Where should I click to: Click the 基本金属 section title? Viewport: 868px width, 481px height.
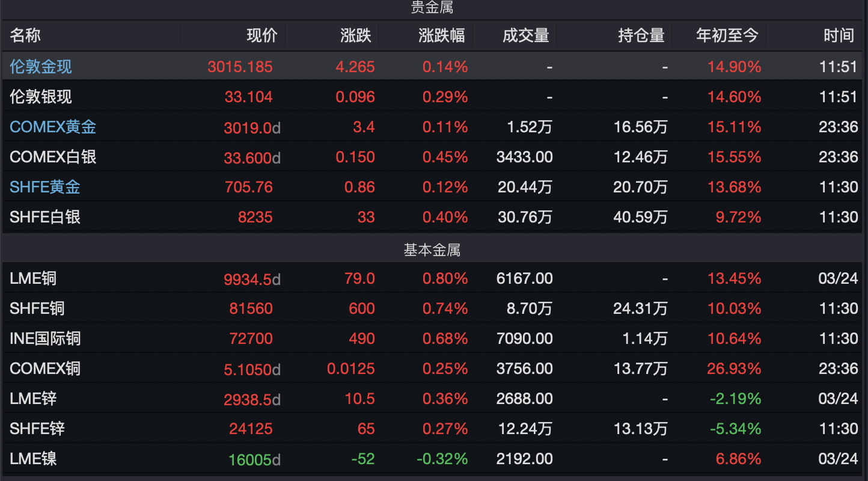(x=432, y=250)
